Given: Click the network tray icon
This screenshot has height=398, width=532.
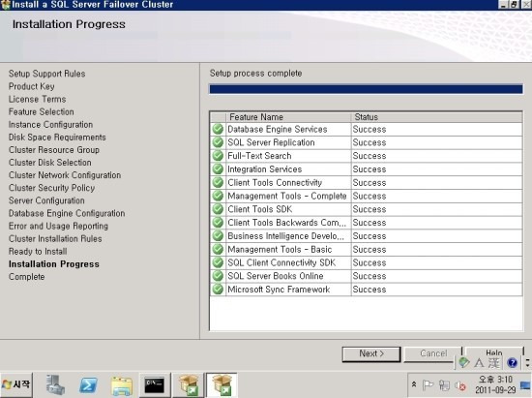Looking at the screenshot, I should [444, 385].
